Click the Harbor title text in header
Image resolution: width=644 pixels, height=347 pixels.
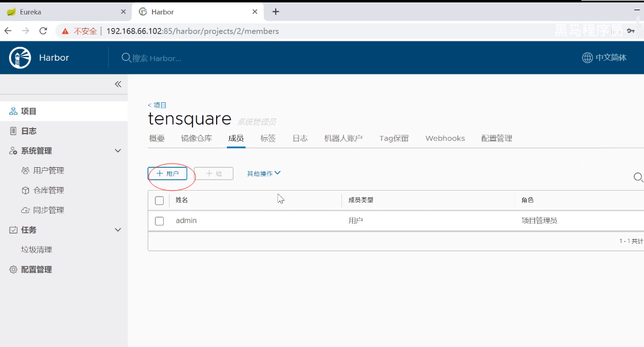54,57
